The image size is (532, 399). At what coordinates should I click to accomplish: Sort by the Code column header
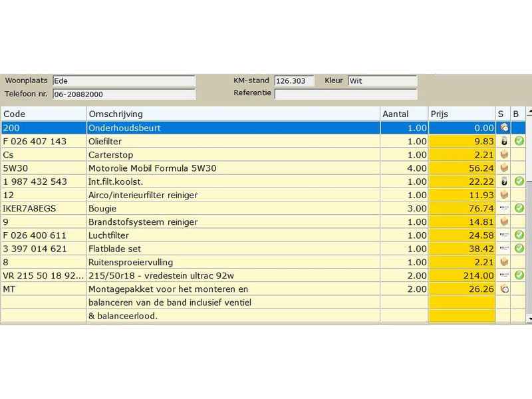click(43, 114)
